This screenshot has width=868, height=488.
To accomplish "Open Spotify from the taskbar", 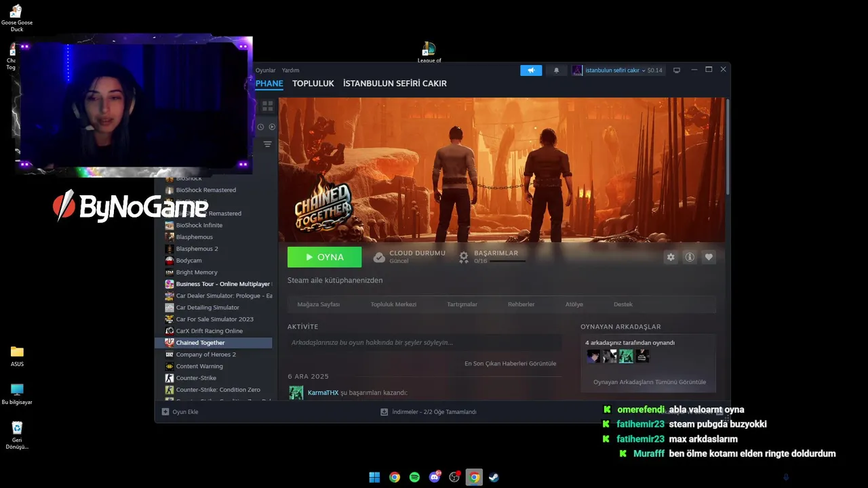I will click(414, 477).
